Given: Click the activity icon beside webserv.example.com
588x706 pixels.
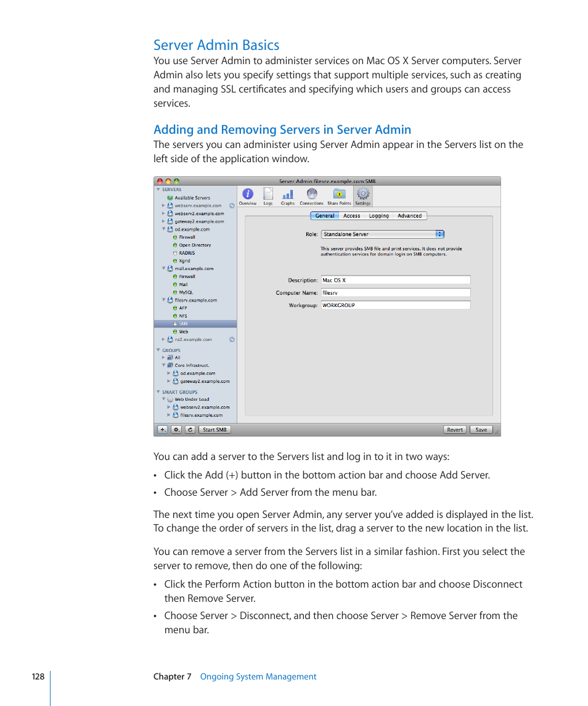Looking at the screenshot, I should point(232,206).
